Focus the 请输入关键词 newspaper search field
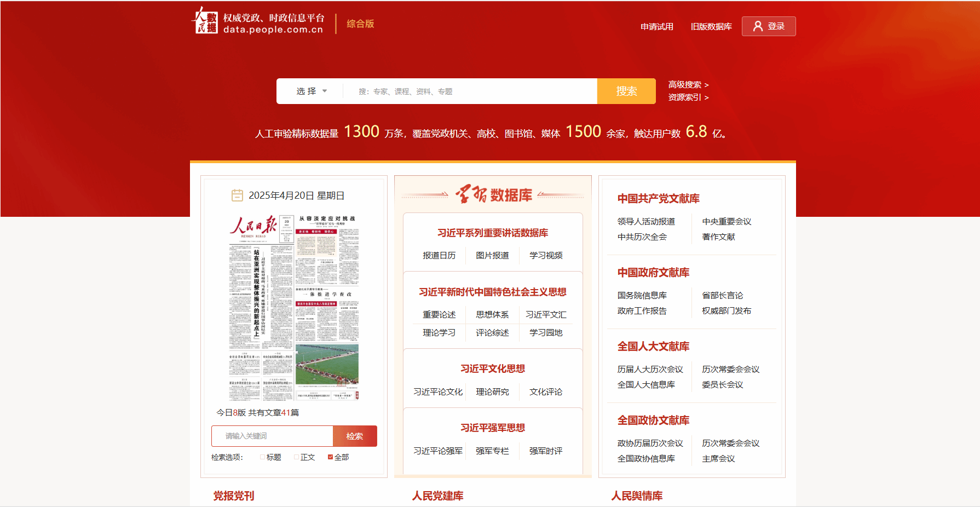The height and width of the screenshot is (507, 980). click(x=272, y=436)
